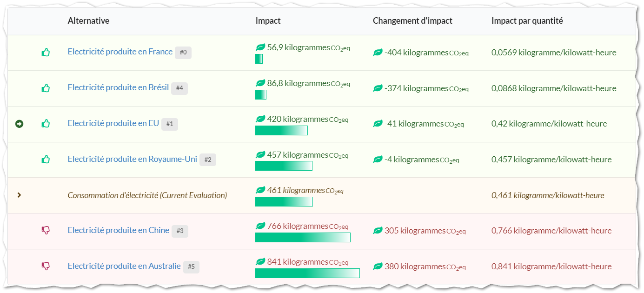
Task: Click leaf icon beside -404 kilogrammes change
Action: point(378,53)
